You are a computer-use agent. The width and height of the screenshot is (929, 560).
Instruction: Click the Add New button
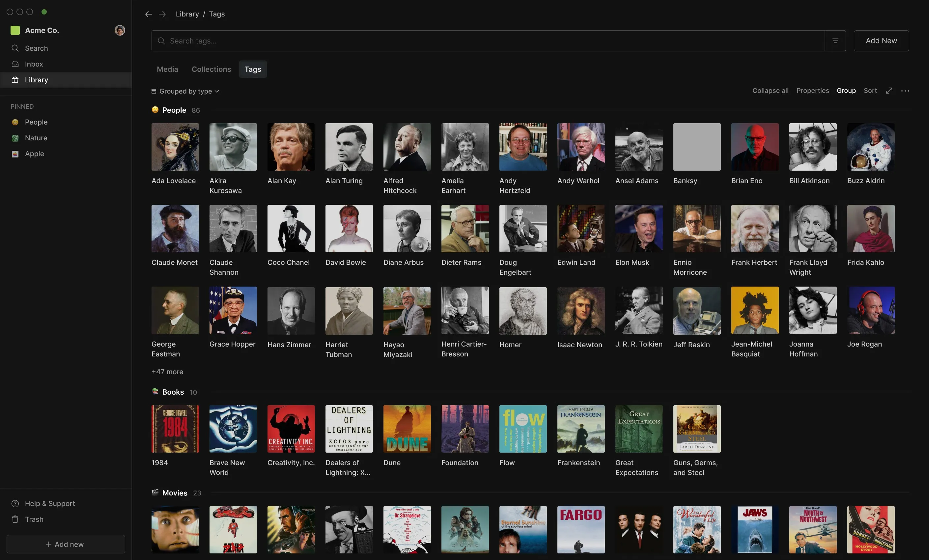881,41
